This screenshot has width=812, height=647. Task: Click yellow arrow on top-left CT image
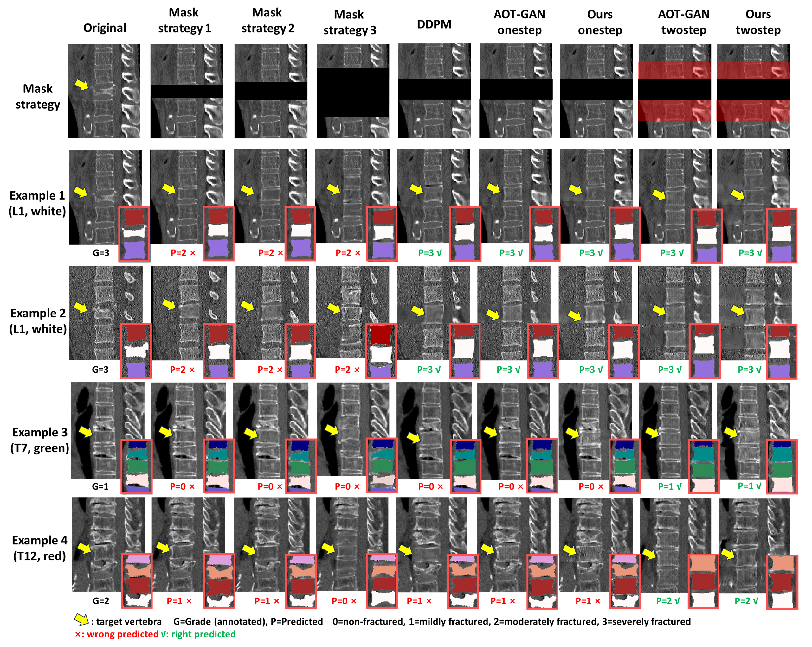81,85
